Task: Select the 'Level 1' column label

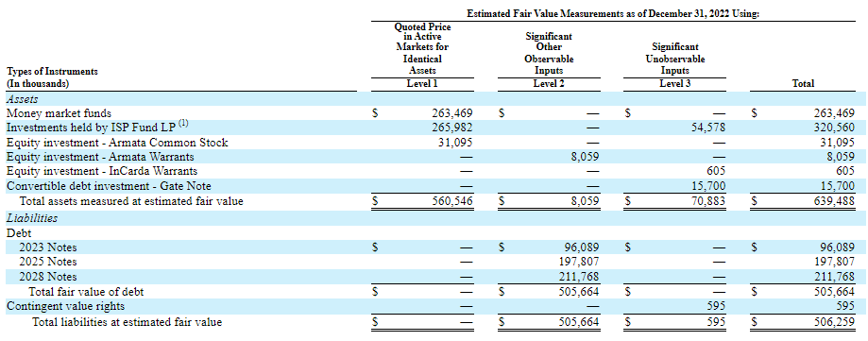Action: click(422, 83)
